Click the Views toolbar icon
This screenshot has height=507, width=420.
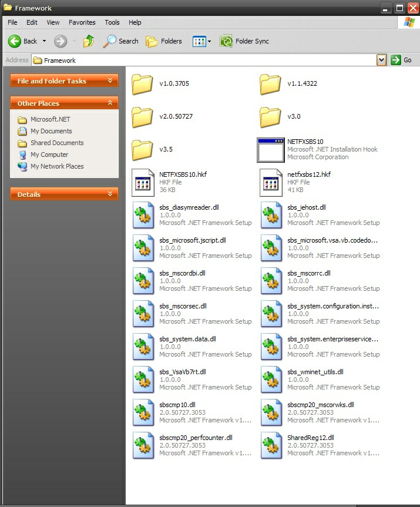click(199, 41)
